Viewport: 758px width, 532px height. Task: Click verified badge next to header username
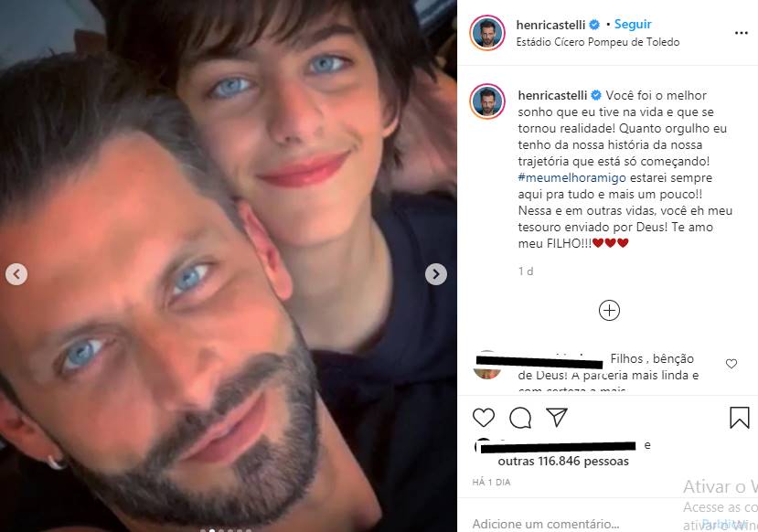click(596, 25)
